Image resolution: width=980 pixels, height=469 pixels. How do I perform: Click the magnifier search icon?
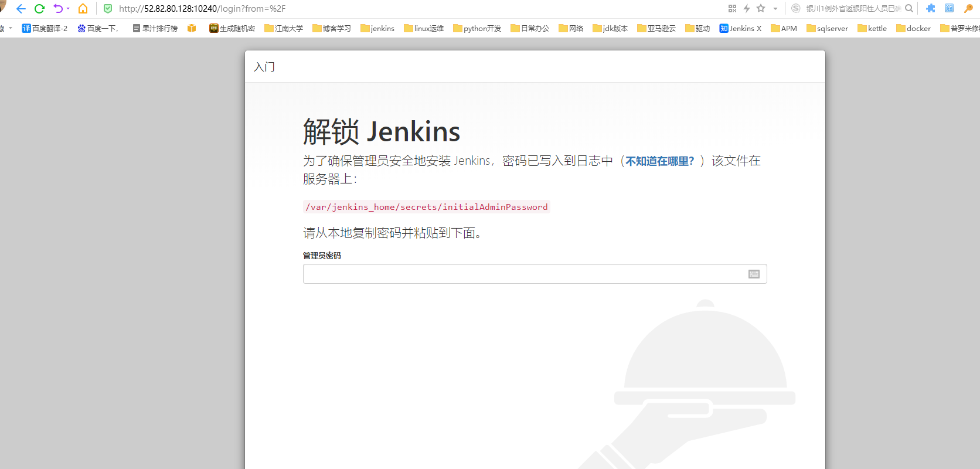pos(909,8)
